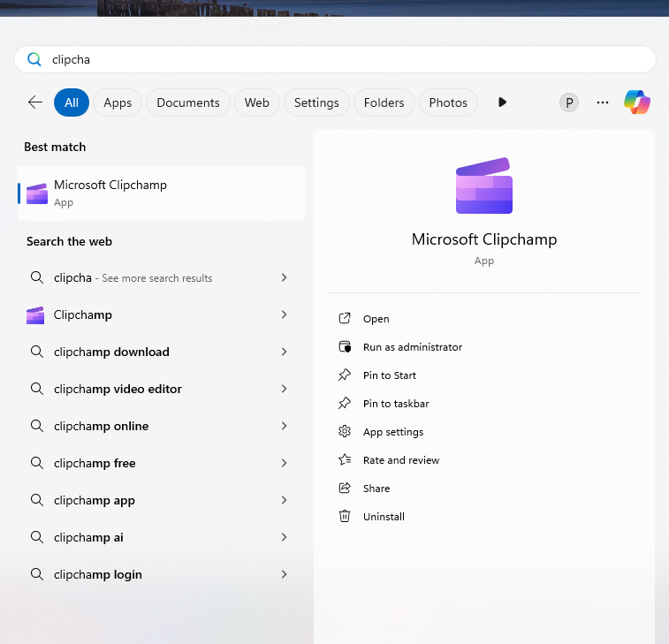Image resolution: width=669 pixels, height=644 pixels.
Task: Click the clipchamp download suggestion text
Action: (111, 352)
